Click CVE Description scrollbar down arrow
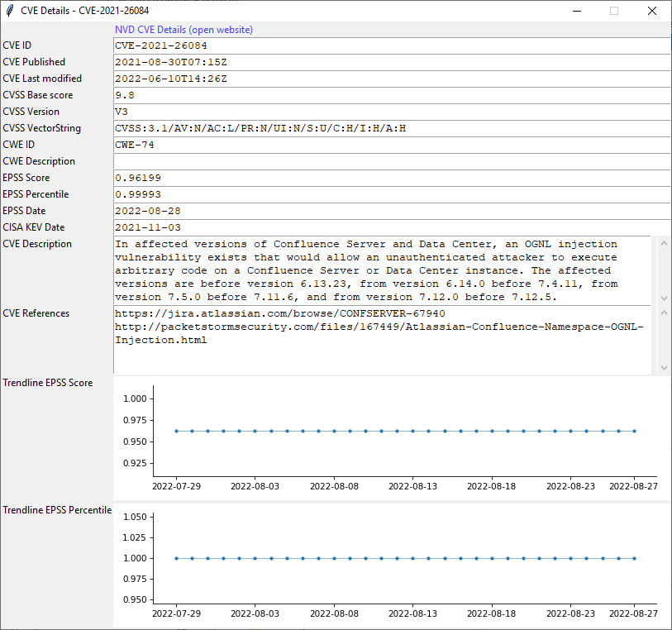This screenshot has height=630, width=672. (664, 298)
